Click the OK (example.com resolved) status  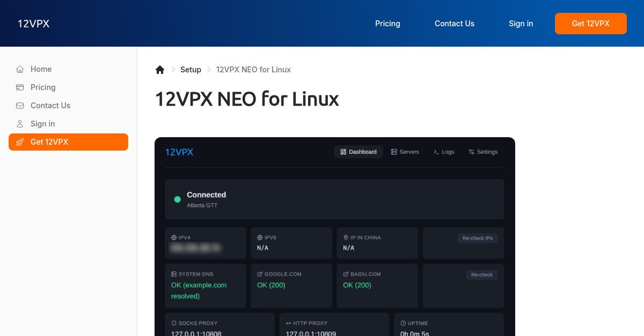click(x=199, y=290)
